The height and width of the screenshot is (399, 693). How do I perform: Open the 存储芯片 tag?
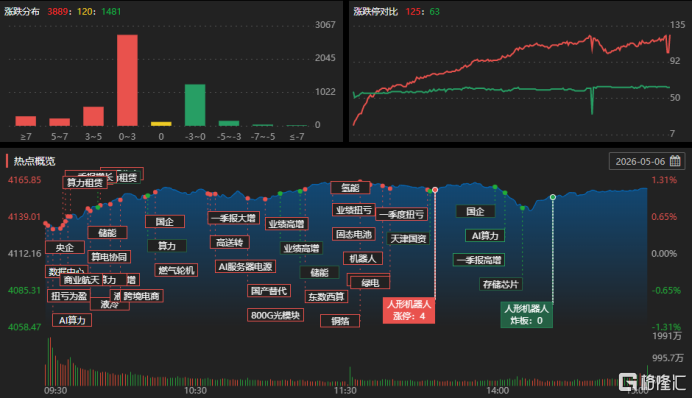501,284
